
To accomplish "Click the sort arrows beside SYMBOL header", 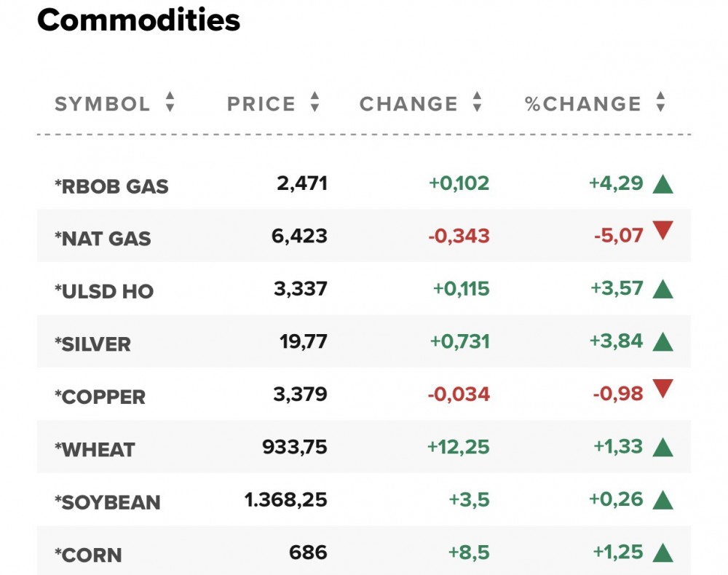I will [170, 103].
